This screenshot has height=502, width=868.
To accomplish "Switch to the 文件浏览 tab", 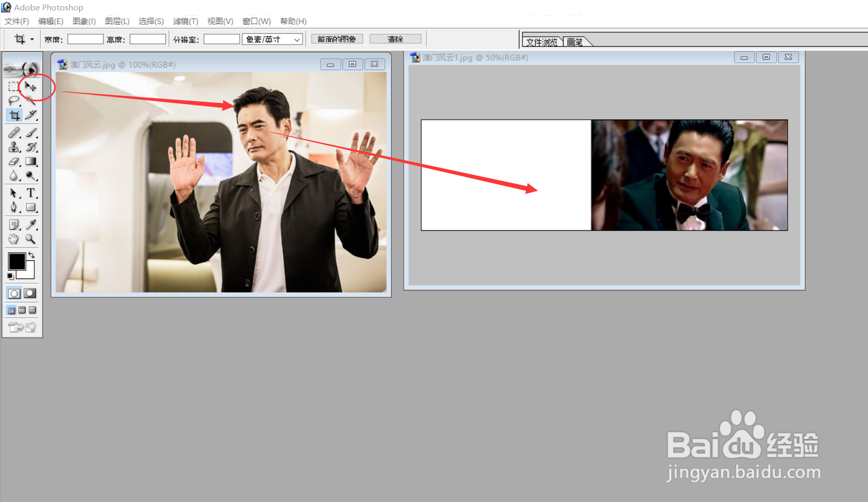I will pyautogui.click(x=542, y=42).
